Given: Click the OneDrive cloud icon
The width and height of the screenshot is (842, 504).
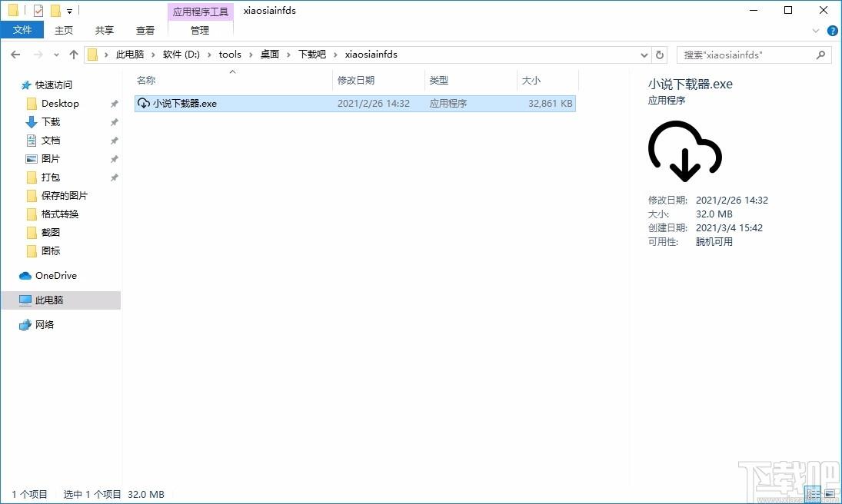Looking at the screenshot, I should [x=25, y=276].
